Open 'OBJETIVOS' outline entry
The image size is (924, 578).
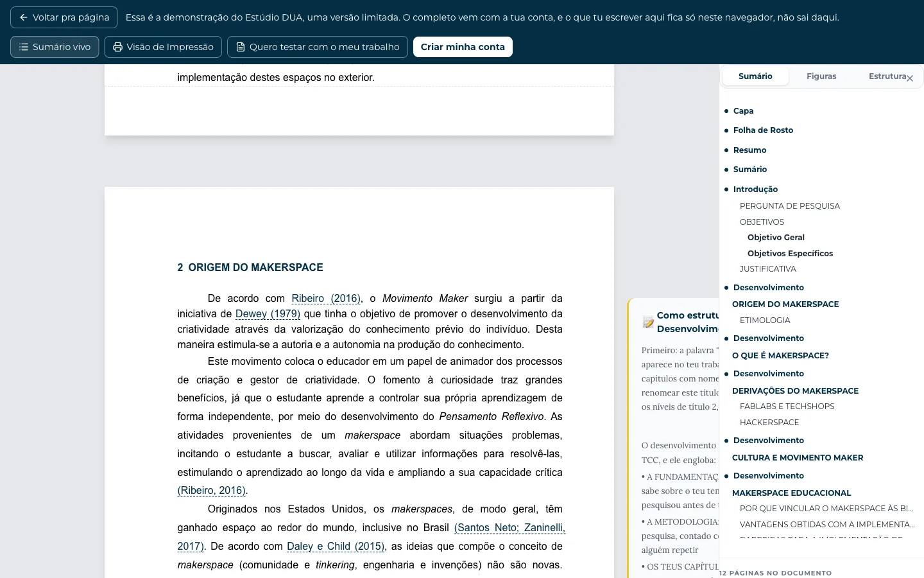(762, 222)
